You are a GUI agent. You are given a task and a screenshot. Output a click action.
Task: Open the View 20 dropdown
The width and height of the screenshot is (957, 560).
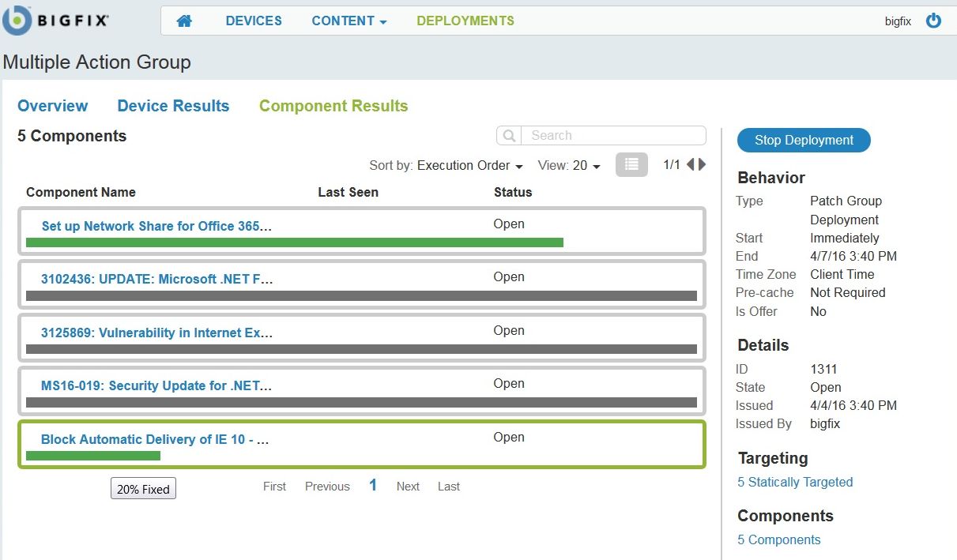coord(569,166)
